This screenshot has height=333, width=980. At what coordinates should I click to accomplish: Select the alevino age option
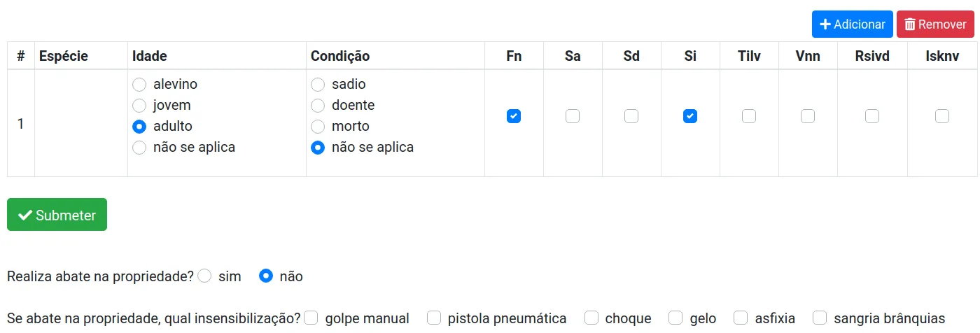click(139, 85)
